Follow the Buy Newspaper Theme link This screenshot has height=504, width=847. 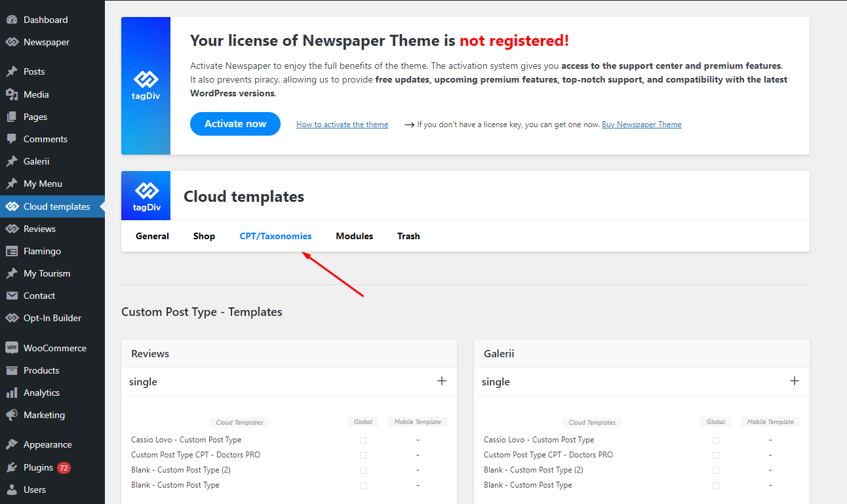click(x=642, y=125)
